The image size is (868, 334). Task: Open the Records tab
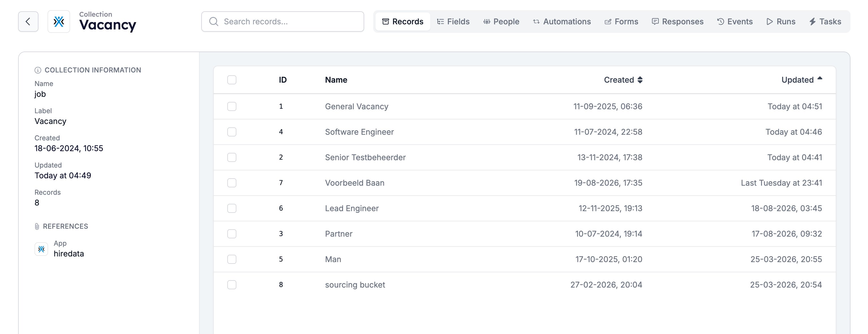point(403,22)
